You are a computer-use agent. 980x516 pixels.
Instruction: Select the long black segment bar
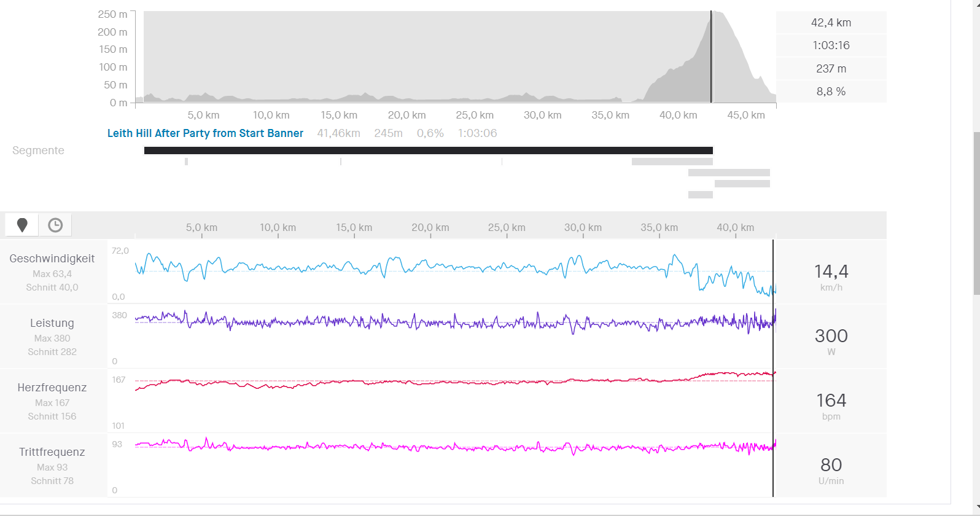(428, 150)
